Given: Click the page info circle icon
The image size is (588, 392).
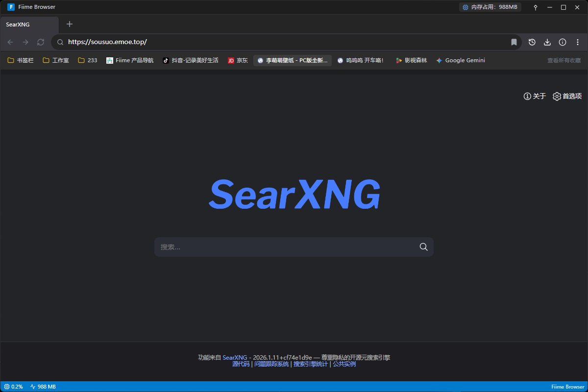Looking at the screenshot, I should 563,42.
